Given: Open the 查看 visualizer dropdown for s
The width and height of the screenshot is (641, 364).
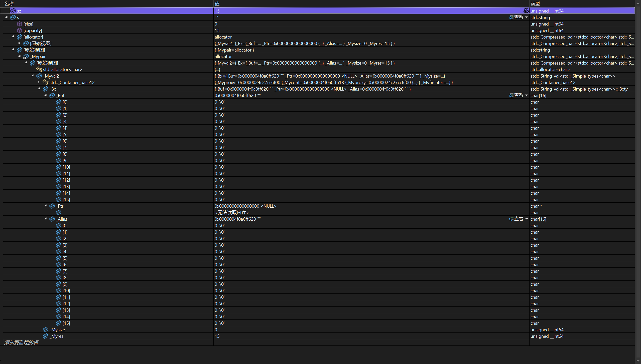Looking at the screenshot, I should pos(527,17).
